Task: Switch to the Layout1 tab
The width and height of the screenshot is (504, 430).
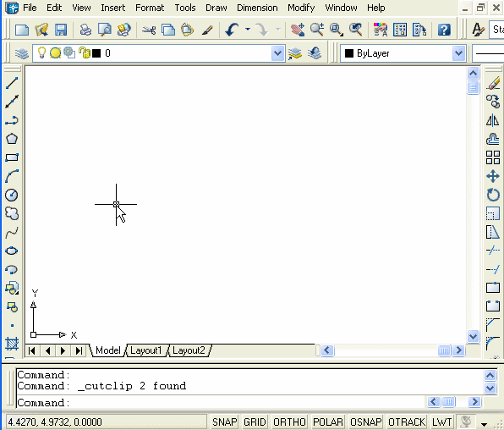Action: click(x=145, y=350)
